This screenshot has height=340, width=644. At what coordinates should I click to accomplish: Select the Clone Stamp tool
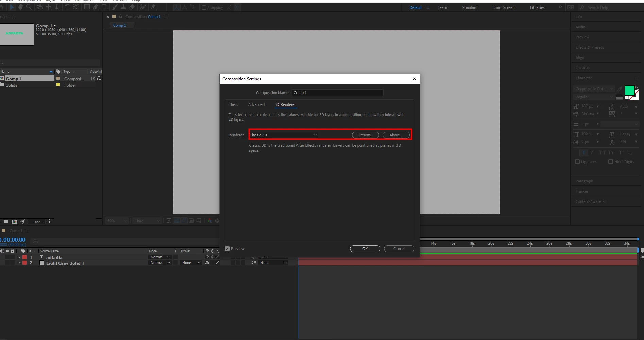tap(123, 7)
